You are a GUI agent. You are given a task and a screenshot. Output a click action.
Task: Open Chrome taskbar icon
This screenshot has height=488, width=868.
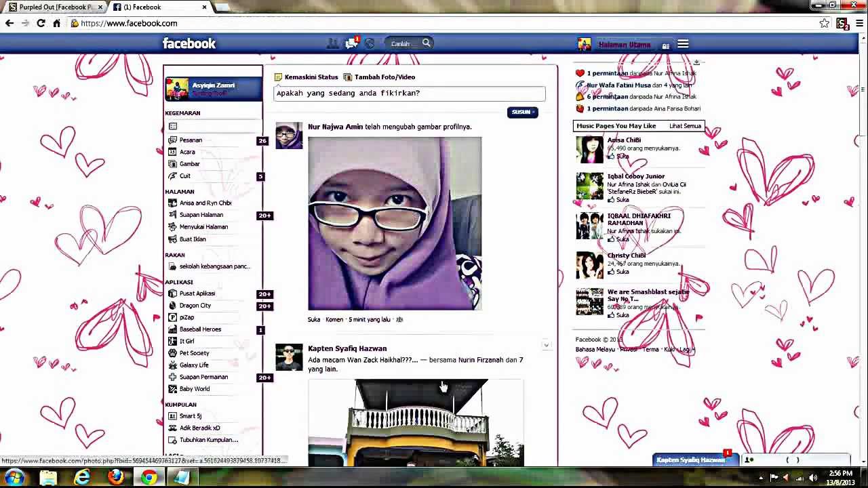(149, 478)
